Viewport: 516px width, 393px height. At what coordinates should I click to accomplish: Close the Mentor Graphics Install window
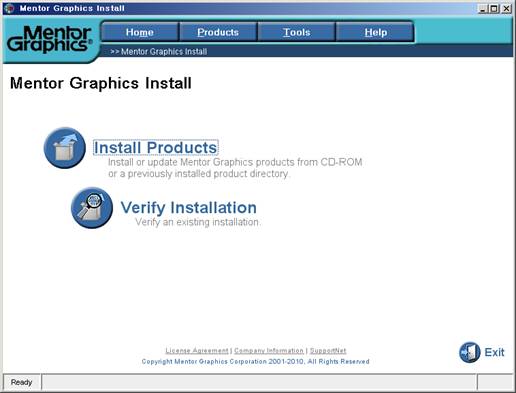click(506, 8)
